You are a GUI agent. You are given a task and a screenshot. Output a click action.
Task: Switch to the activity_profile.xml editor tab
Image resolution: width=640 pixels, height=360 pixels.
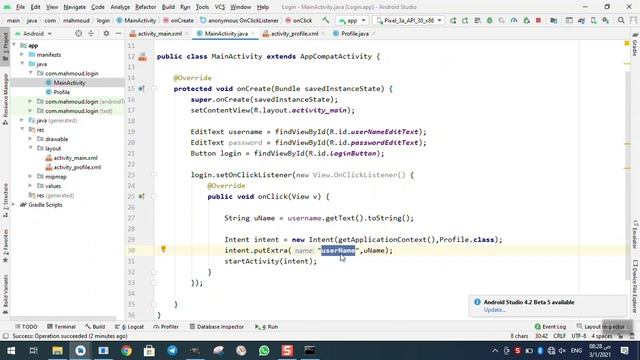[293, 33]
